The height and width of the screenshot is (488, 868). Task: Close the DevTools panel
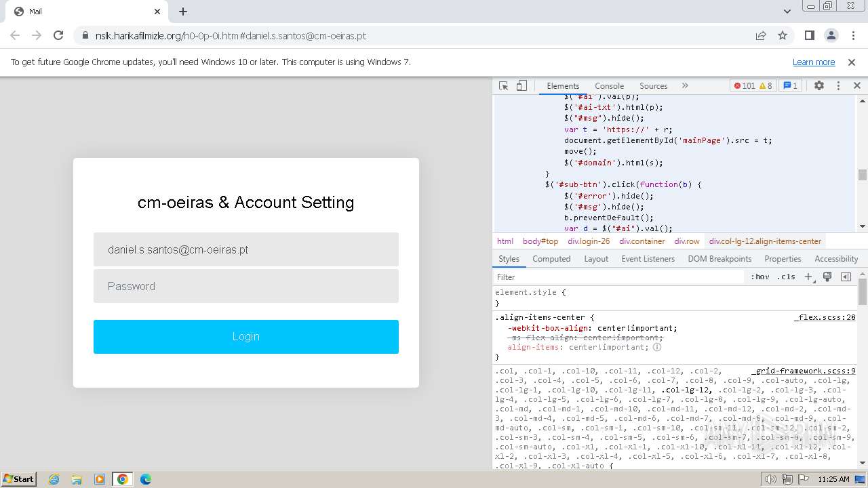(x=856, y=85)
